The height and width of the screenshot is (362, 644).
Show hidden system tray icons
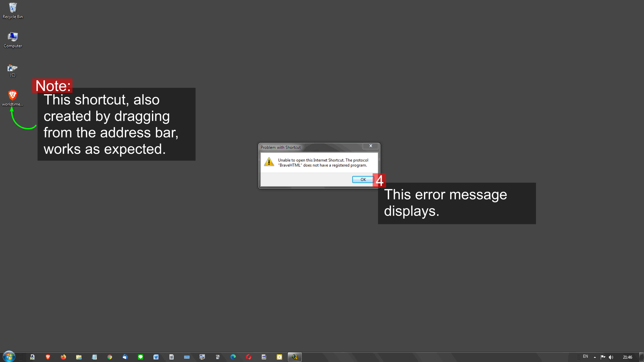pos(595,357)
